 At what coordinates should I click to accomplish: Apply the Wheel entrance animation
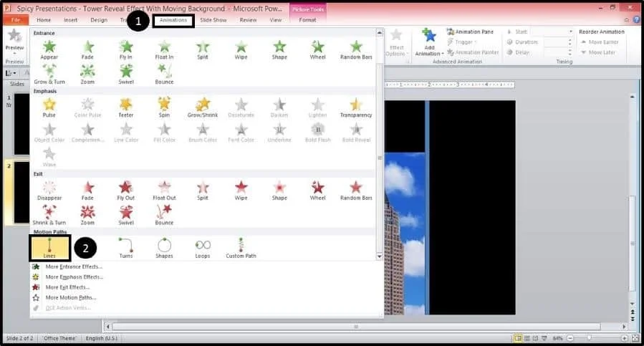[317, 50]
